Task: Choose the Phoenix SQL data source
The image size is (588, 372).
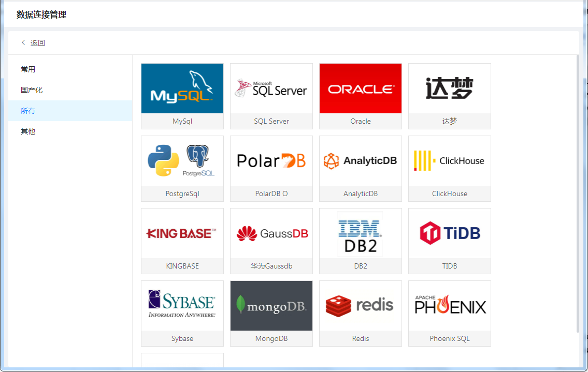Action: point(449,306)
